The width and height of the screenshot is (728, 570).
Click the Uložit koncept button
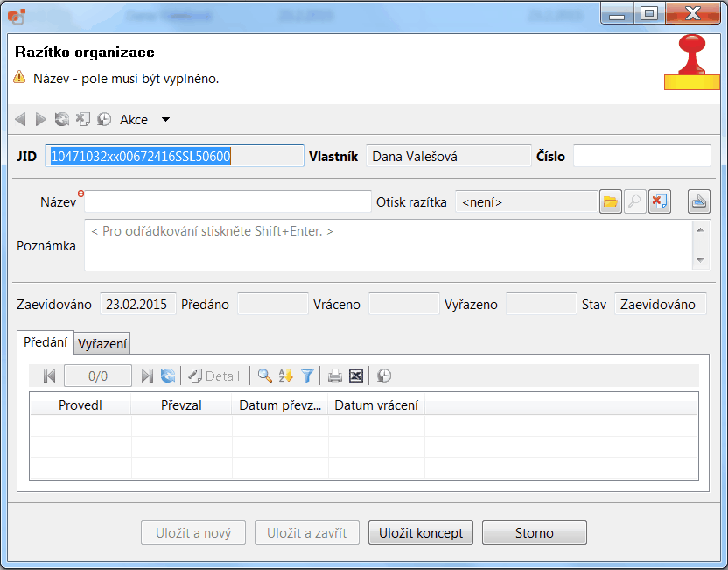[421, 532]
